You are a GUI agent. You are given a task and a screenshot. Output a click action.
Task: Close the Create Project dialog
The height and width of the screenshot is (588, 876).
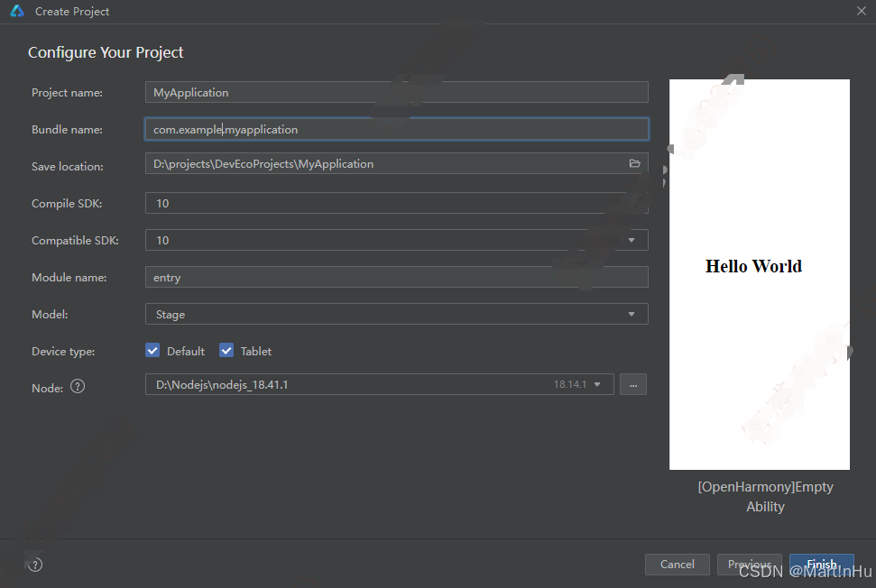[862, 11]
